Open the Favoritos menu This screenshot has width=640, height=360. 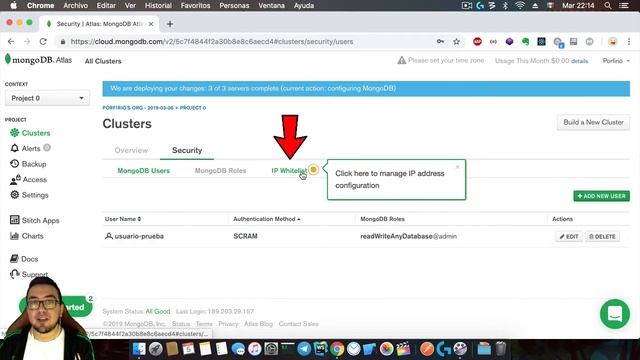pos(195,6)
